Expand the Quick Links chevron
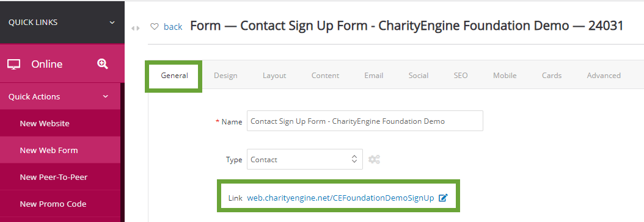 click(x=112, y=23)
